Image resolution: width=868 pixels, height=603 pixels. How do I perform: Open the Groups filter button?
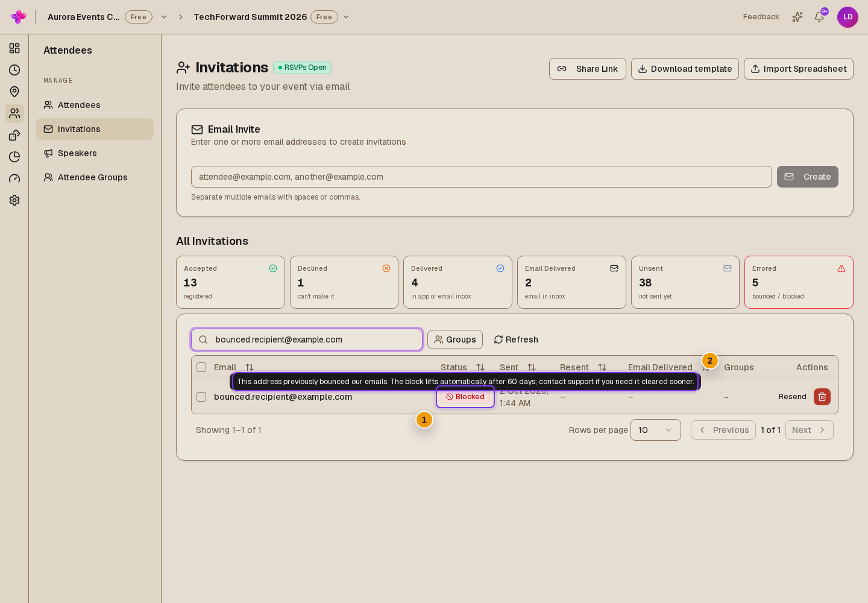455,339
